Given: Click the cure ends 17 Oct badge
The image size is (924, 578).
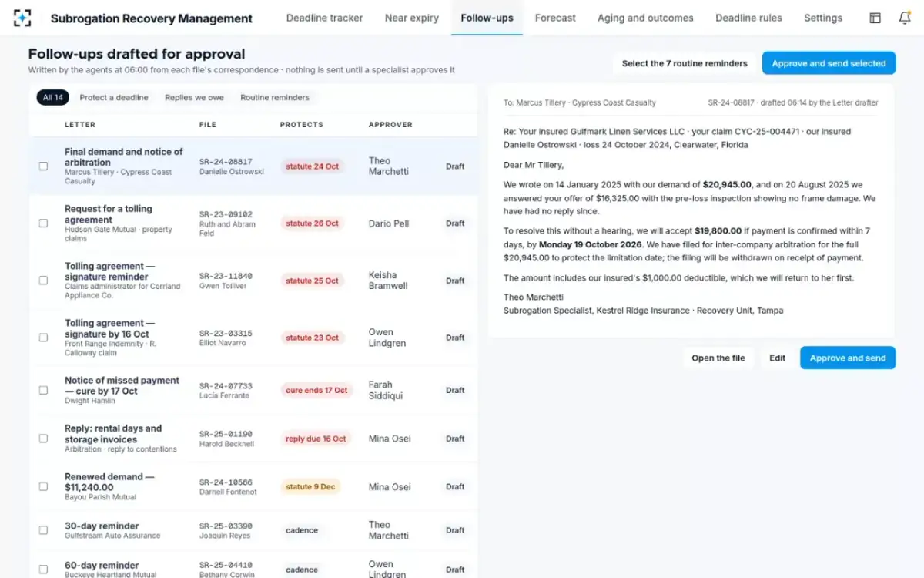Looking at the screenshot, I should pyautogui.click(x=316, y=390).
